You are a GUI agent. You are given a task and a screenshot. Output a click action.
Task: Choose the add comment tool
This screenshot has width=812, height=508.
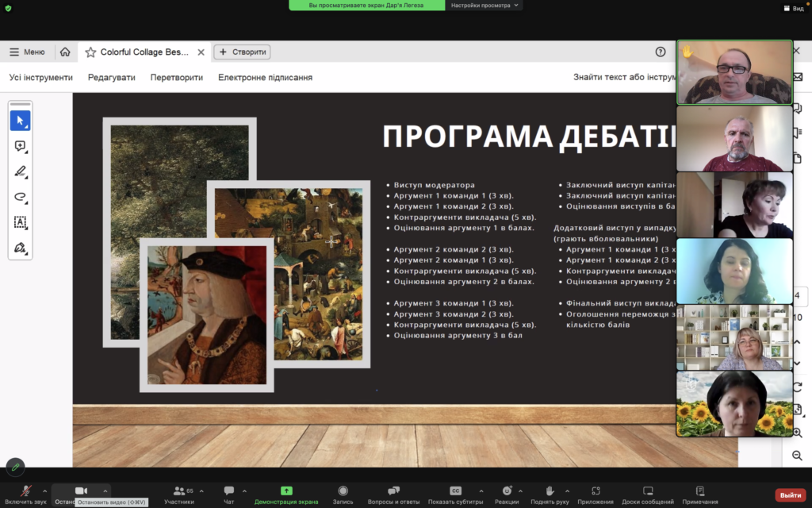click(x=20, y=146)
